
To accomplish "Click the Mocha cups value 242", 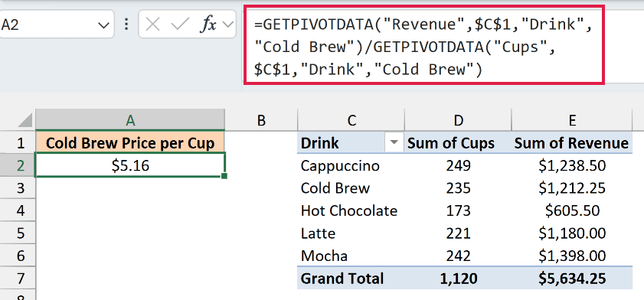I will (458, 256).
